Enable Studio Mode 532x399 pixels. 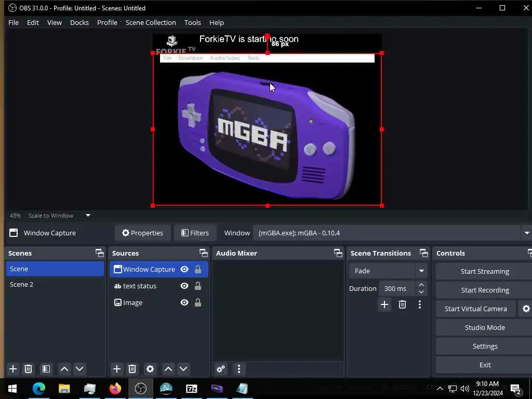tap(485, 327)
